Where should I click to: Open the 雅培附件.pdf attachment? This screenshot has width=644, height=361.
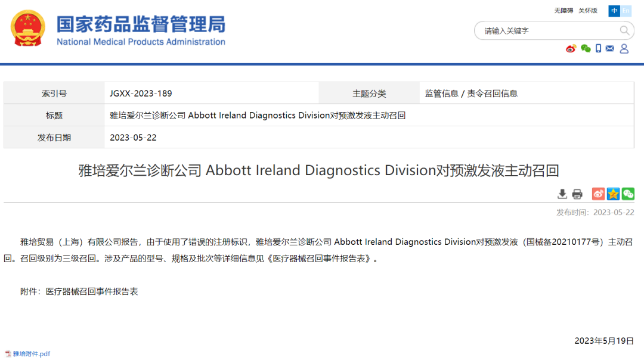pos(32,354)
